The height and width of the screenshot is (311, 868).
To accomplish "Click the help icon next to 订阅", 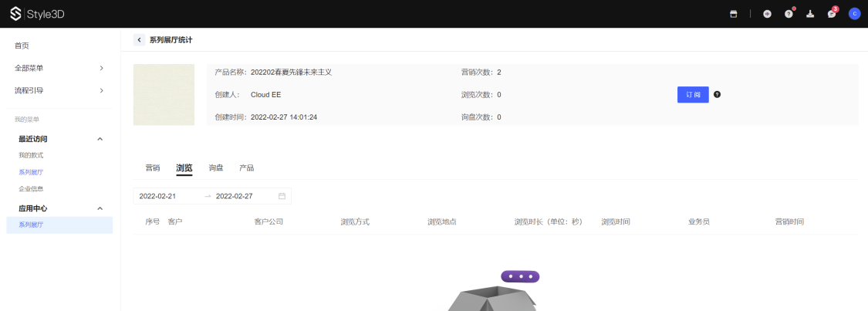I will coord(718,94).
